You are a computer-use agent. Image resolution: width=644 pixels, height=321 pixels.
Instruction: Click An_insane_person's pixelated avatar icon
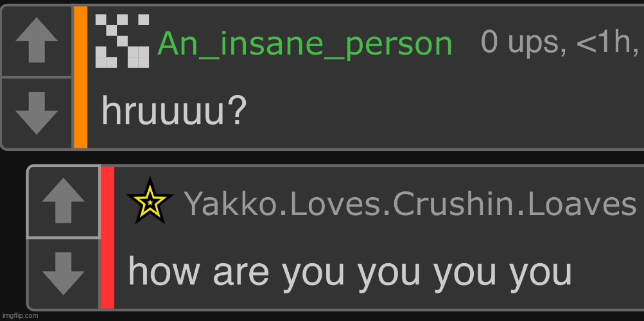pyautogui.click(x=122, y=40)
